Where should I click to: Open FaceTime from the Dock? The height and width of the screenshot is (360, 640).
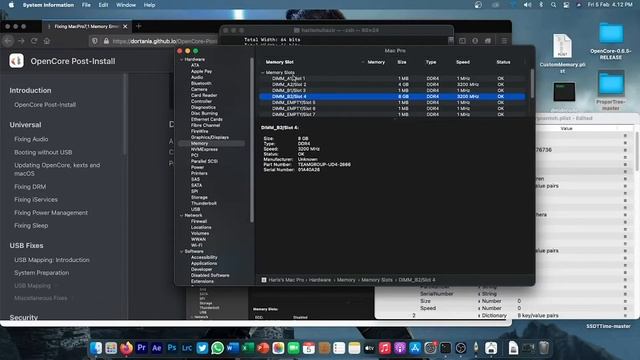[293, 348]
